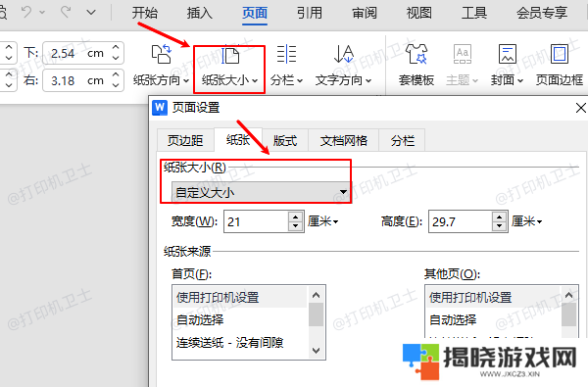Select 使用打印机设置 in 其他页 list

493,298
